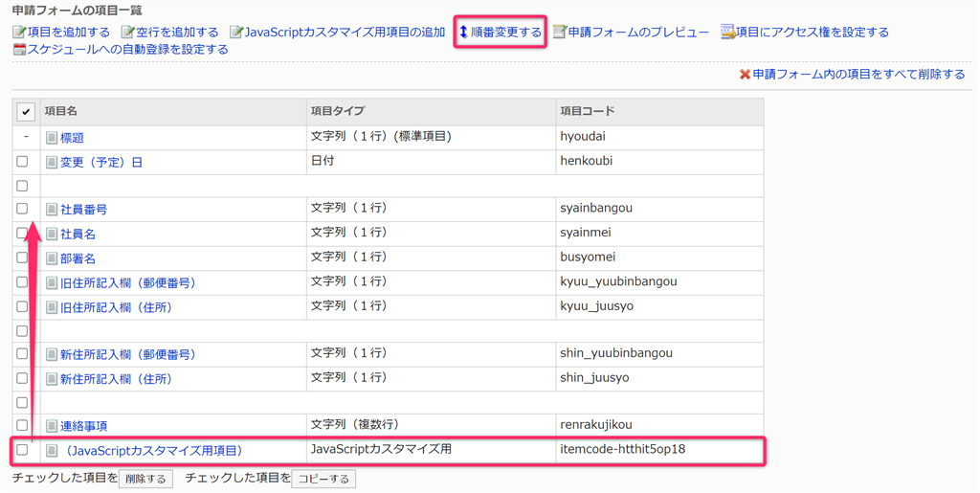Click the item code shin_juusyo
Screen dimensions: 980x493
[x=594, y=377]
